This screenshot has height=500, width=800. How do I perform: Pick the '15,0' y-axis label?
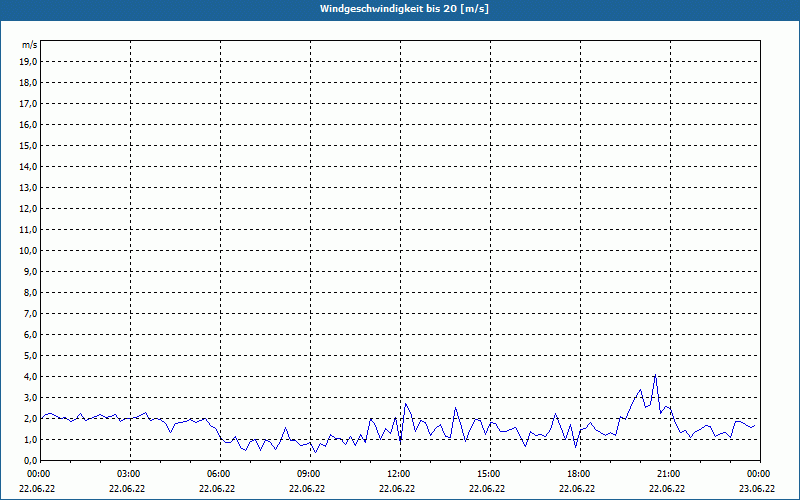(28, 145)
